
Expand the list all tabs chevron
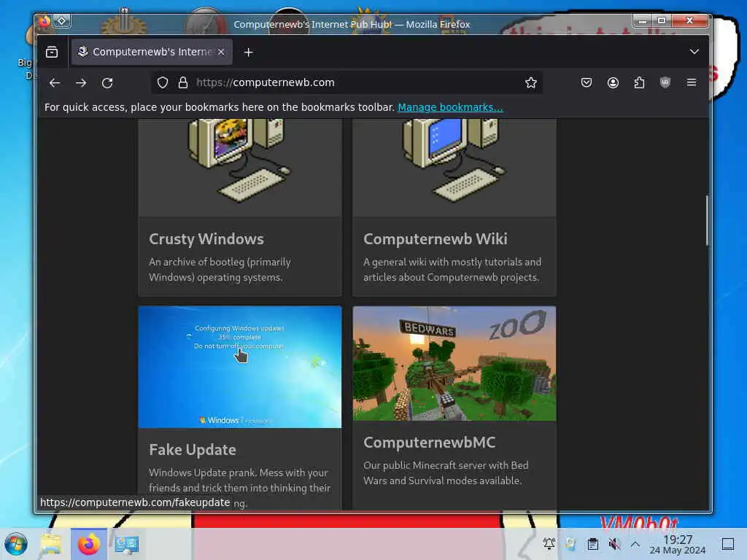tap(694, 52)
